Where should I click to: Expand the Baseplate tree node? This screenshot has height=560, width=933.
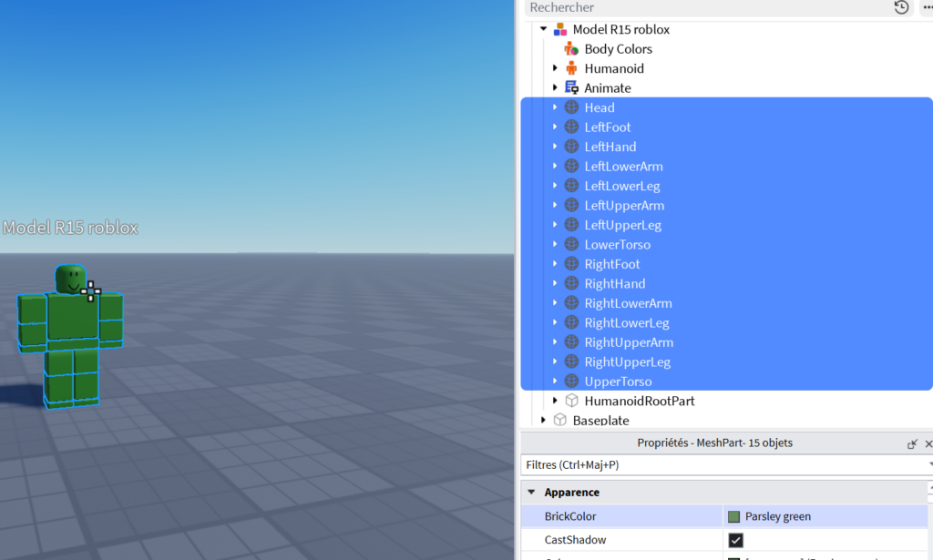click(x=544, y=420)
